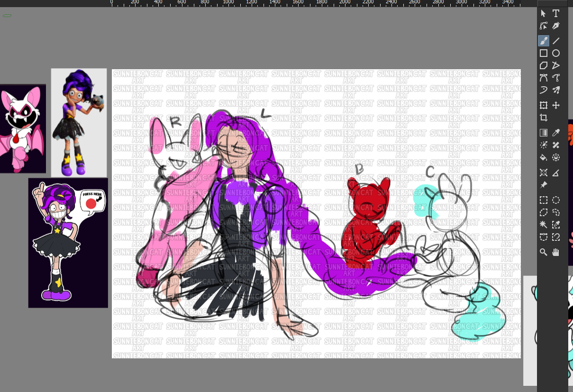Choose the Color Sampler eyedropper tool
This screenshot has height=392, width=573.
point(556,133)
